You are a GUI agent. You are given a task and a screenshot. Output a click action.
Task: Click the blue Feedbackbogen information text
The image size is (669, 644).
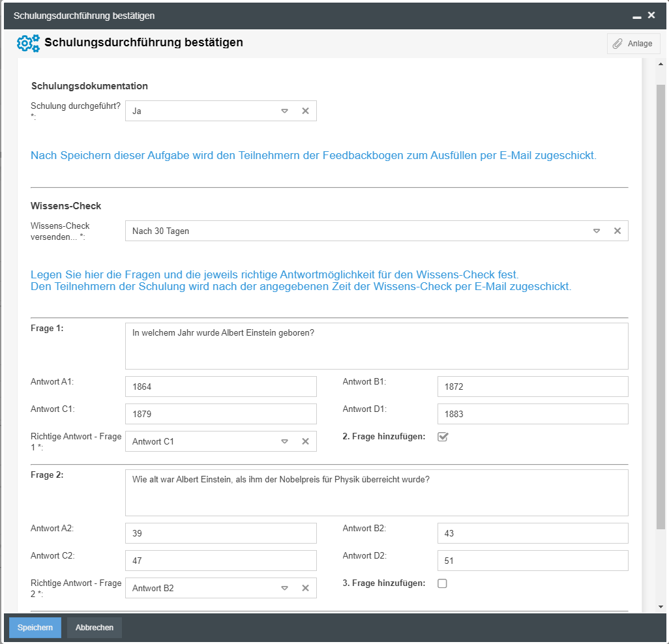point(314,156)
